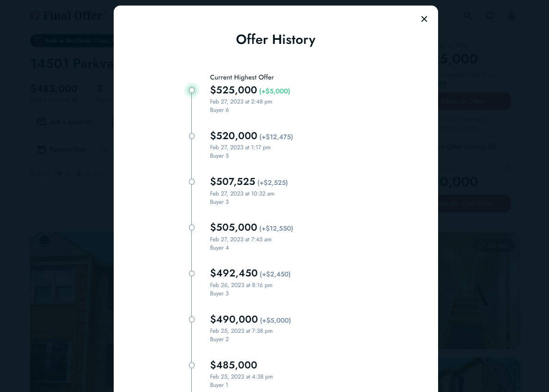This screenshot has width=549, height=392.
Task: Open favorites via the heart icon
Action: [x=489, y=15]
